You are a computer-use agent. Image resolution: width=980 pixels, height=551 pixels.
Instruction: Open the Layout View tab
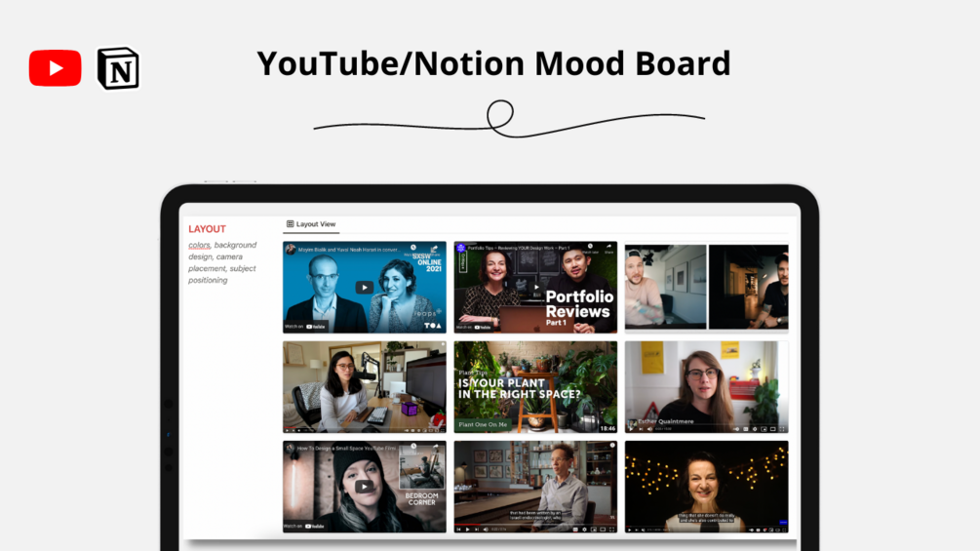click(311, 223)
